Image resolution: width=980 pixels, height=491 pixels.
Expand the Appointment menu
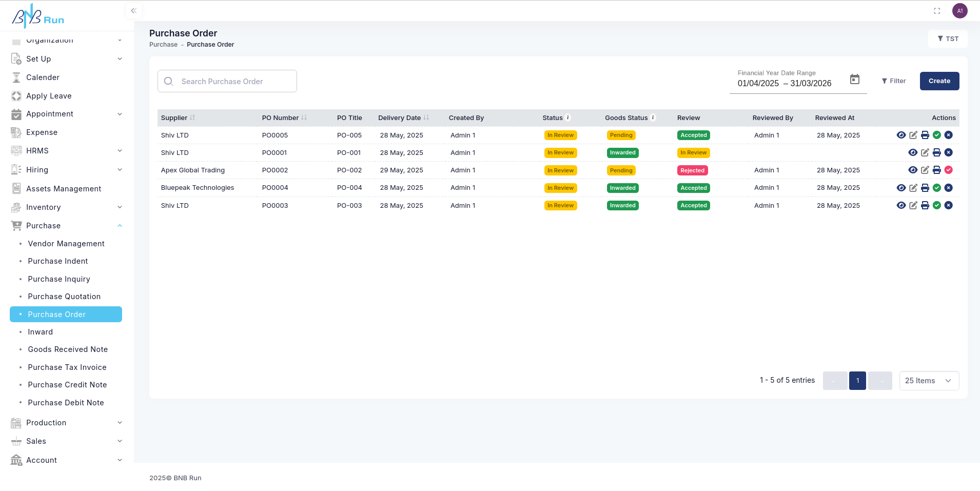click(67, 114)
